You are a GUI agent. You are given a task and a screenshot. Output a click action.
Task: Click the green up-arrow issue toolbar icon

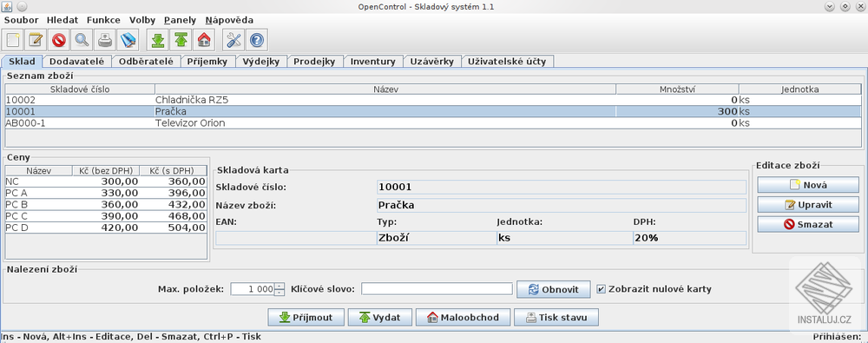pyautogui.click(x=181, y=41)
